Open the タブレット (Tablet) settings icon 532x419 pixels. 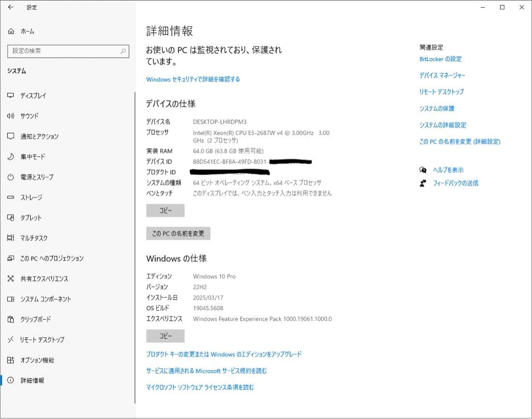point(11,218)
